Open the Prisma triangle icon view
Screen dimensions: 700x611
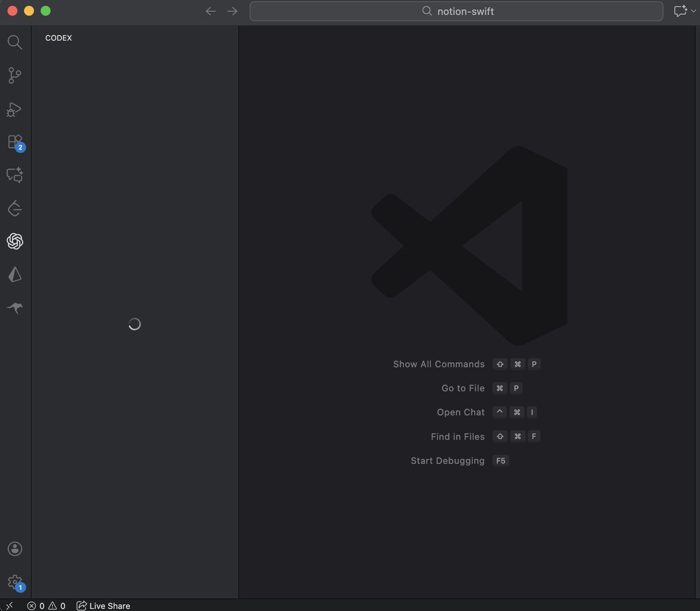coord(15,275)
